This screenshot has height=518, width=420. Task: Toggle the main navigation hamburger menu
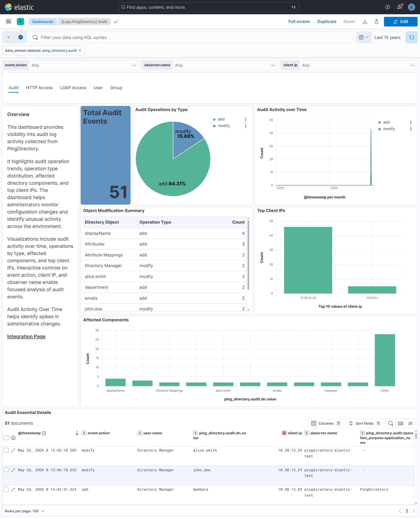pos(9,21)
